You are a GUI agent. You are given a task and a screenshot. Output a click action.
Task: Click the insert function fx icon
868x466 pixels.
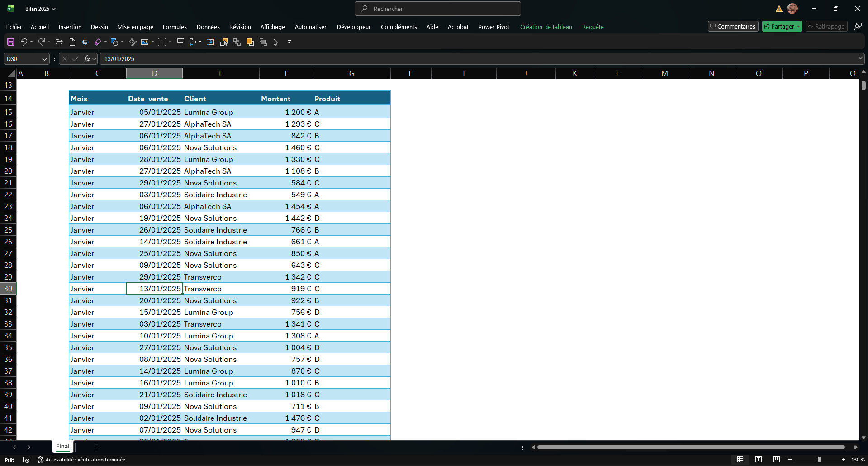(86, 59)
